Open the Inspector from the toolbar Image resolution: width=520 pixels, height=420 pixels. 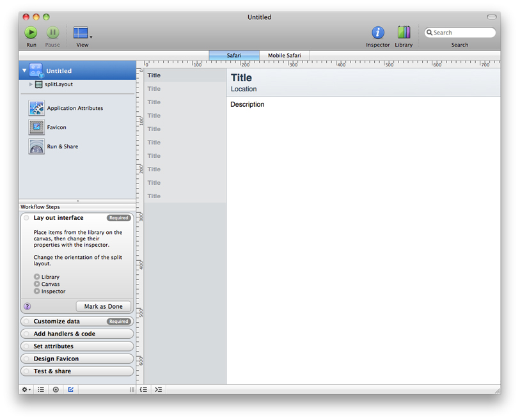point(377,33)
